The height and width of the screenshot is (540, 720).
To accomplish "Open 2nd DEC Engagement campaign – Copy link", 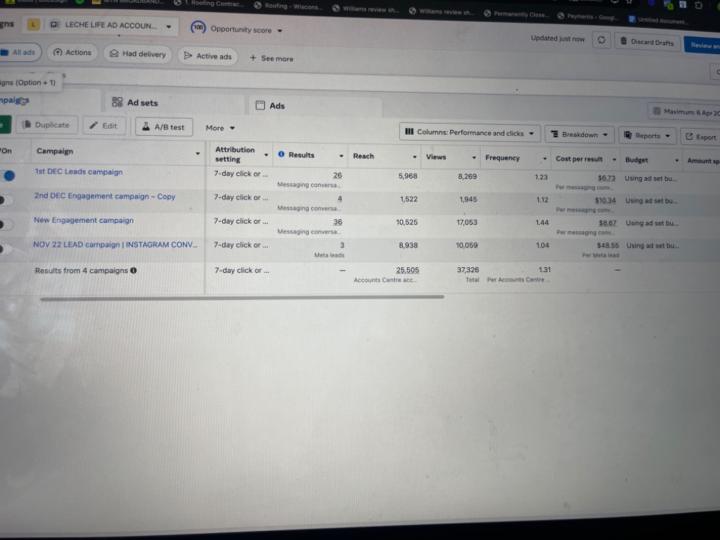I will coord(105,196).
